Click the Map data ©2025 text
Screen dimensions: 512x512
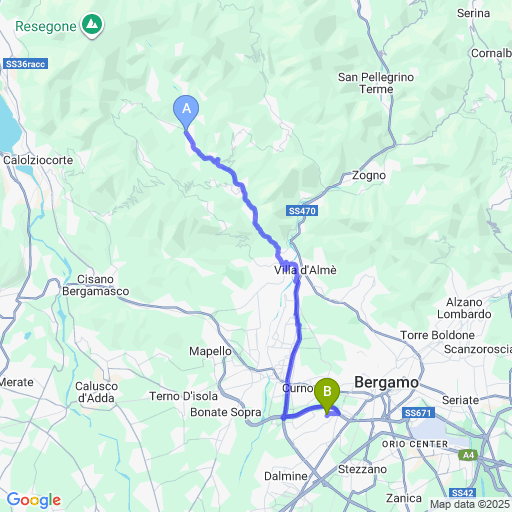point(470,504)
